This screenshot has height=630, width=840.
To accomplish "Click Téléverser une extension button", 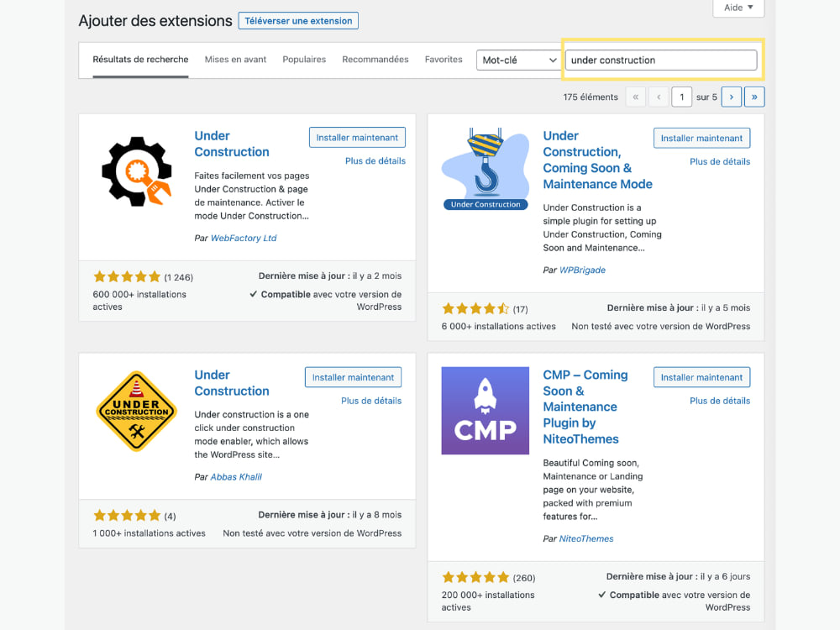I will point(298,21).
